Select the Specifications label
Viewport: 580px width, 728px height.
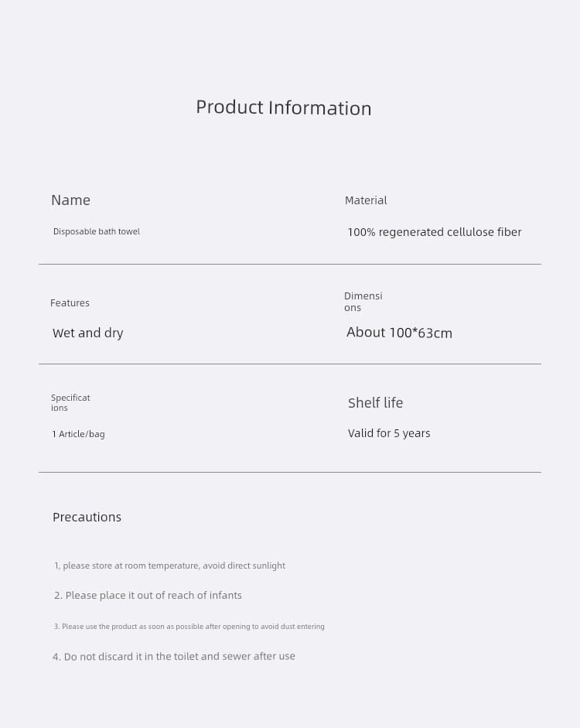pos(70,402)
